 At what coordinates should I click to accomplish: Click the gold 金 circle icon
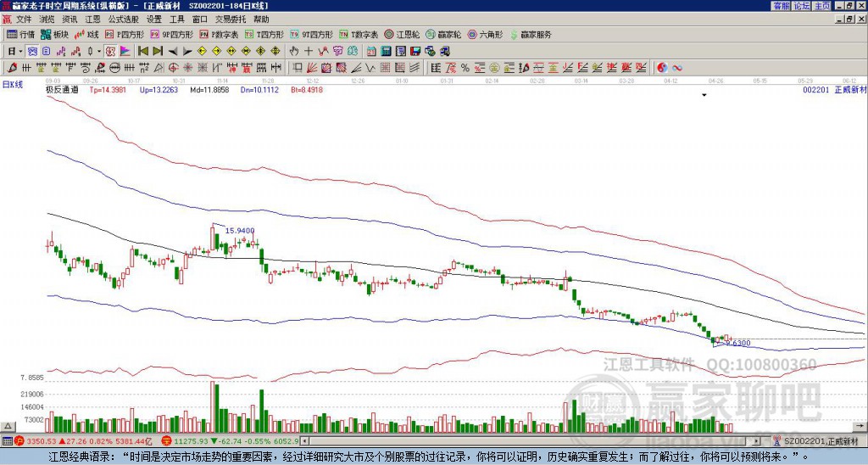click(494, 68)
